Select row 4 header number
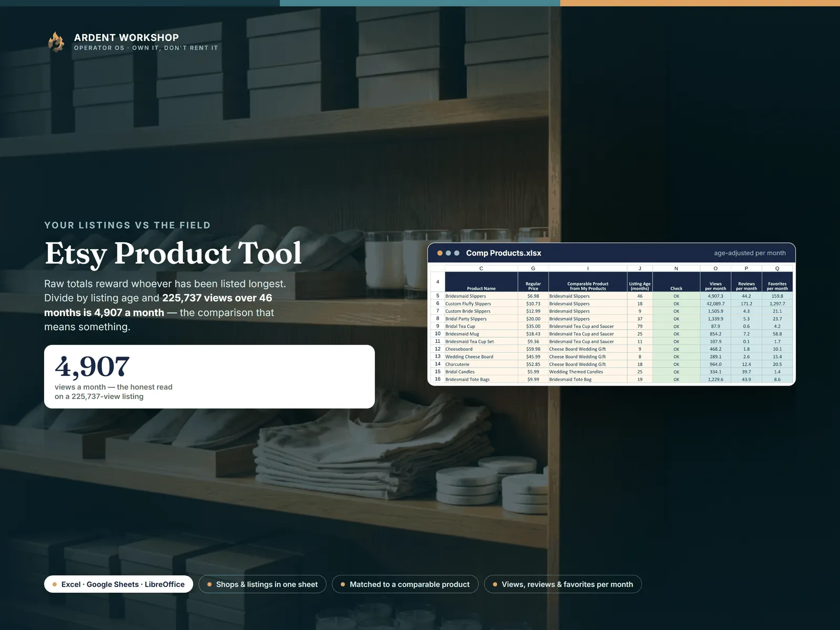Viewport: 840px width, 630px height. point(438,282)
